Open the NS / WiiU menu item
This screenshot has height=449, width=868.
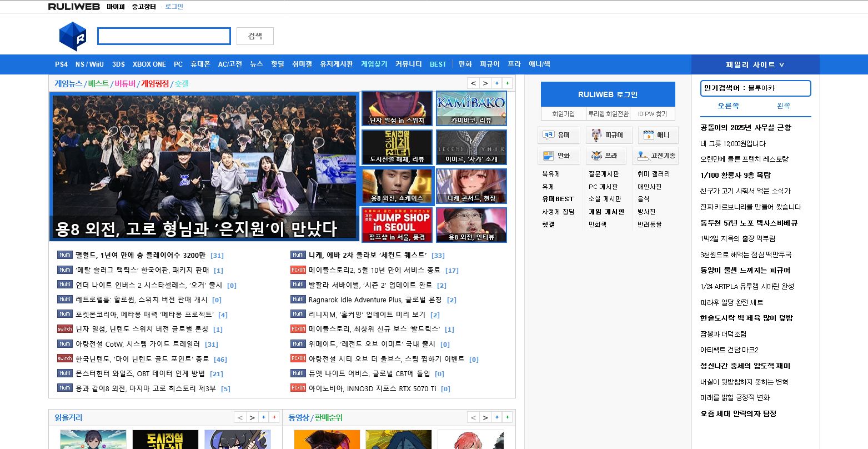coord(90,64)
